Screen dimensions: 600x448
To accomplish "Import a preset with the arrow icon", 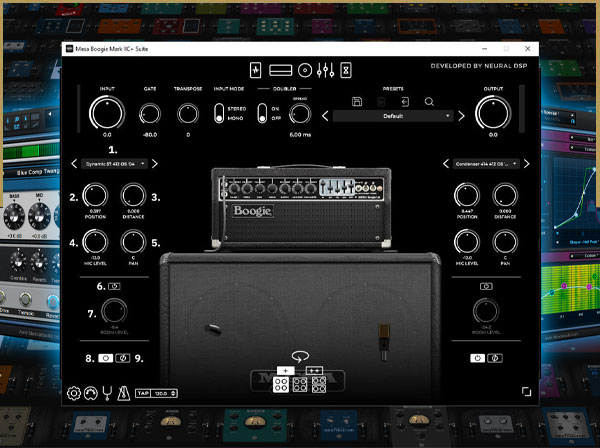I will 405,102.
